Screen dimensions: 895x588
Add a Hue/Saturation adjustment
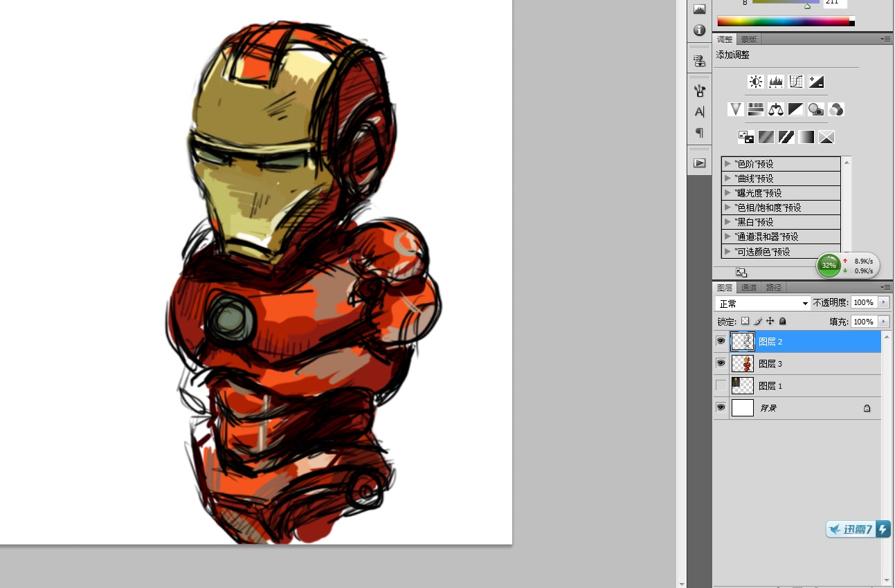[756, 109]
